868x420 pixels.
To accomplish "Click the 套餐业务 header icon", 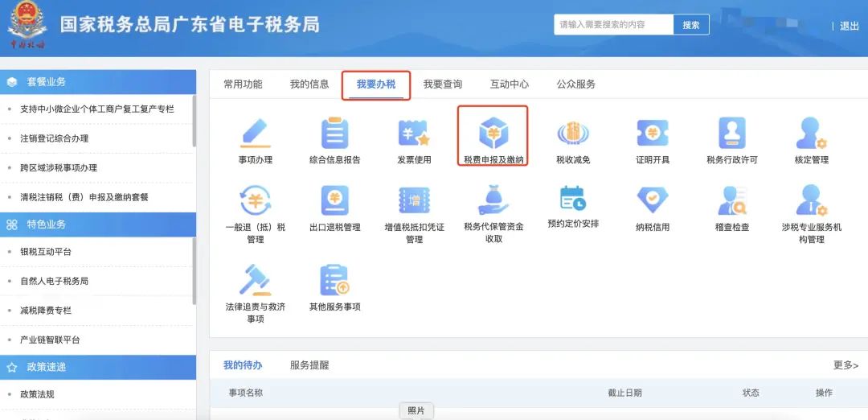I will pos(11,82).
